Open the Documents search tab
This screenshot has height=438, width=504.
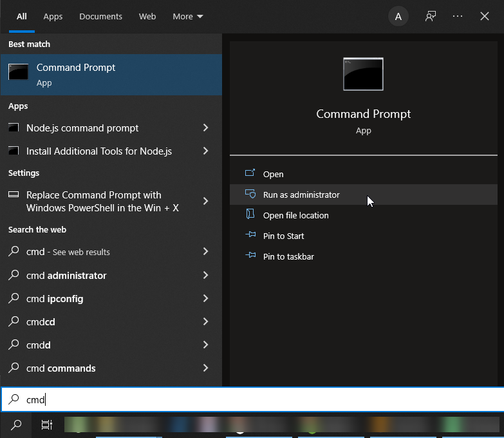pyautogui.click(x=100, y=16)
